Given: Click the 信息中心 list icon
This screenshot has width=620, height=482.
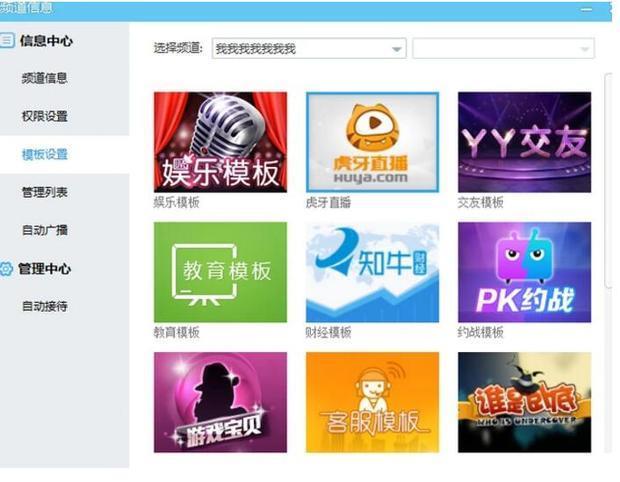Looking at the screenshot, I should coord(6,41).
